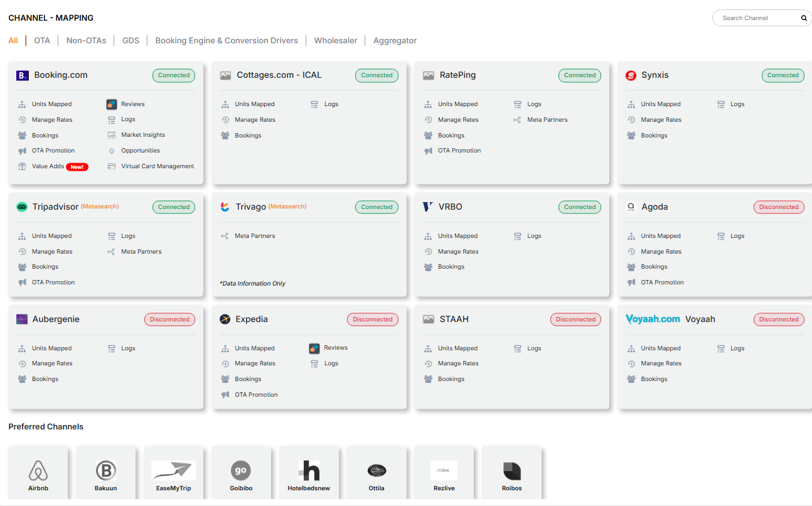Image resolution: width=812 pixels, height=506 pixels.
Task: Click the search magnifier icon
Action: [804, 18]
